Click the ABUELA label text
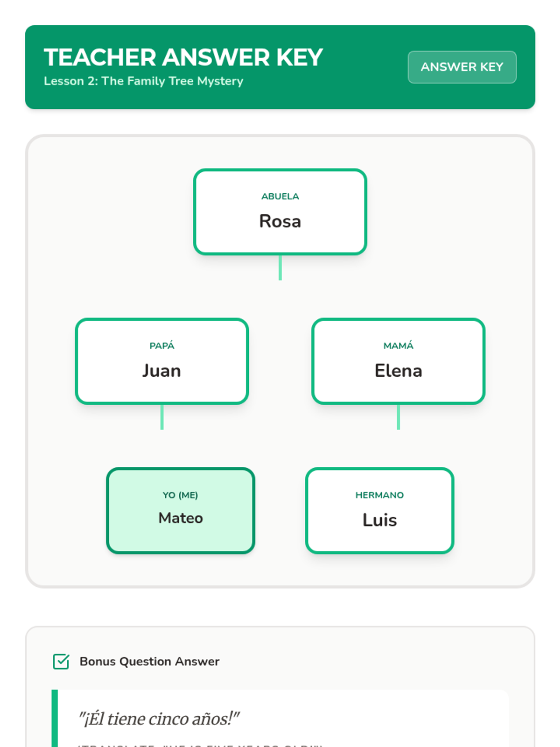 coord(280,197)
